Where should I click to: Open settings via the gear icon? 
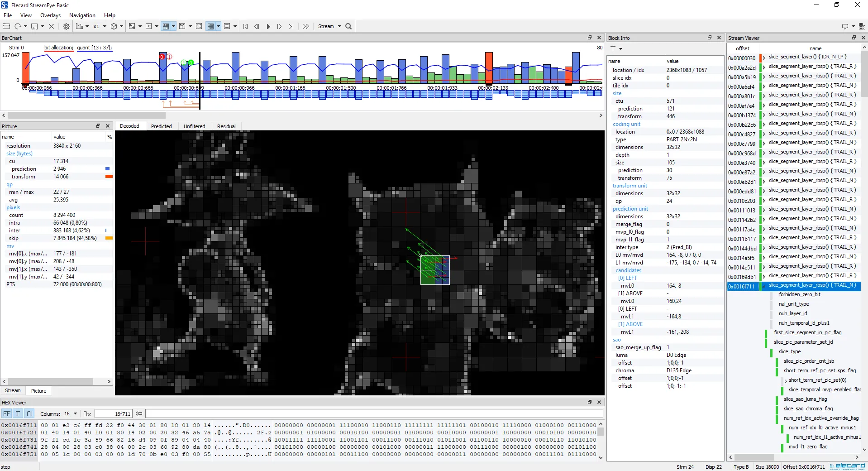(66, 26)
